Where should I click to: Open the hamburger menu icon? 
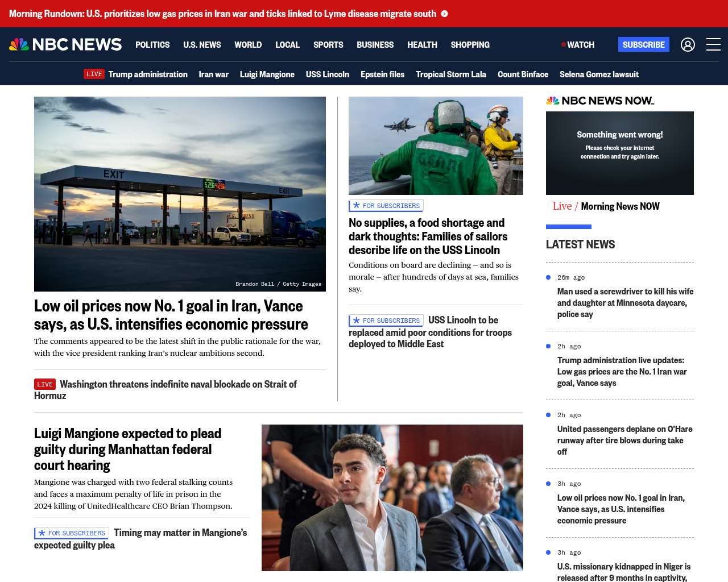(713, 44)
